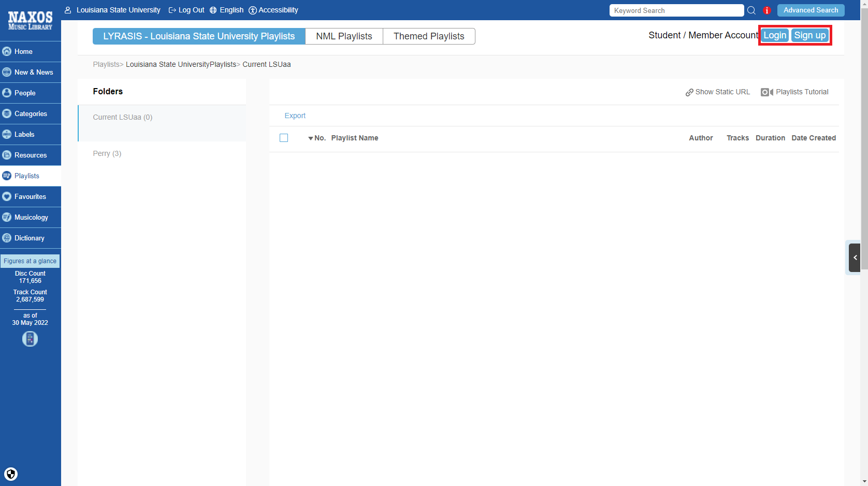868x486 pixels.
Task: Click the Date Created column header
Action: click(814, 138)
